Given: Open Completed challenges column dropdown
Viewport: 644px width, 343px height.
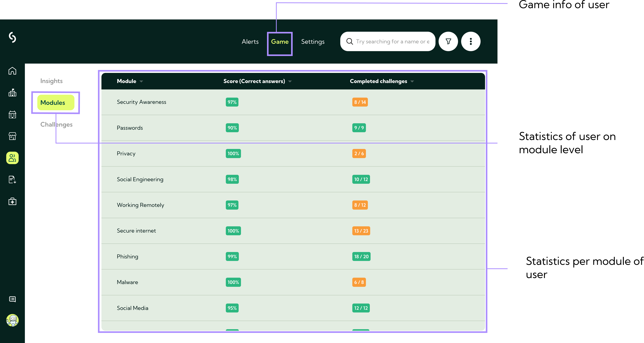Looking at the screenshot, I should pyautogui.click(x=412, y=81).
